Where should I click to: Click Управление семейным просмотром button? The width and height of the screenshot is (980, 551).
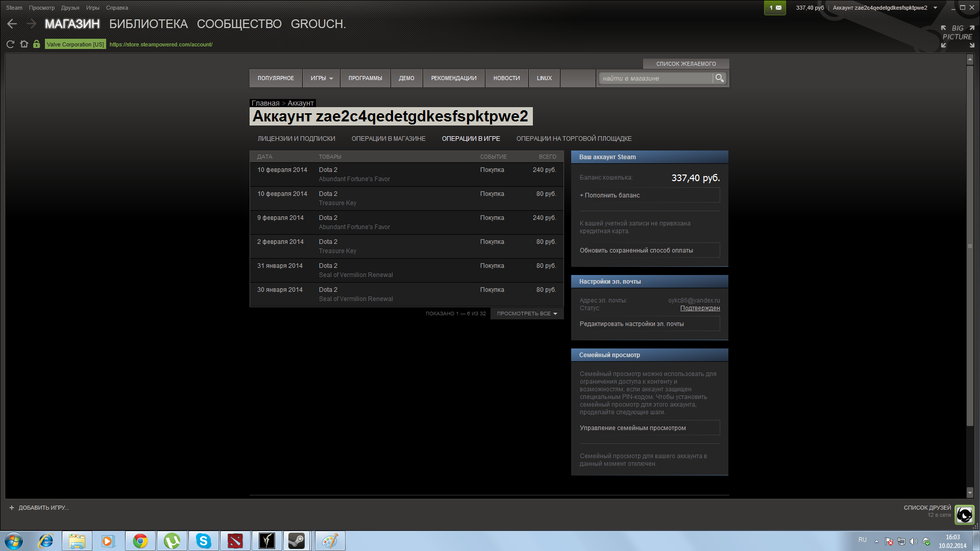(650, 428)
